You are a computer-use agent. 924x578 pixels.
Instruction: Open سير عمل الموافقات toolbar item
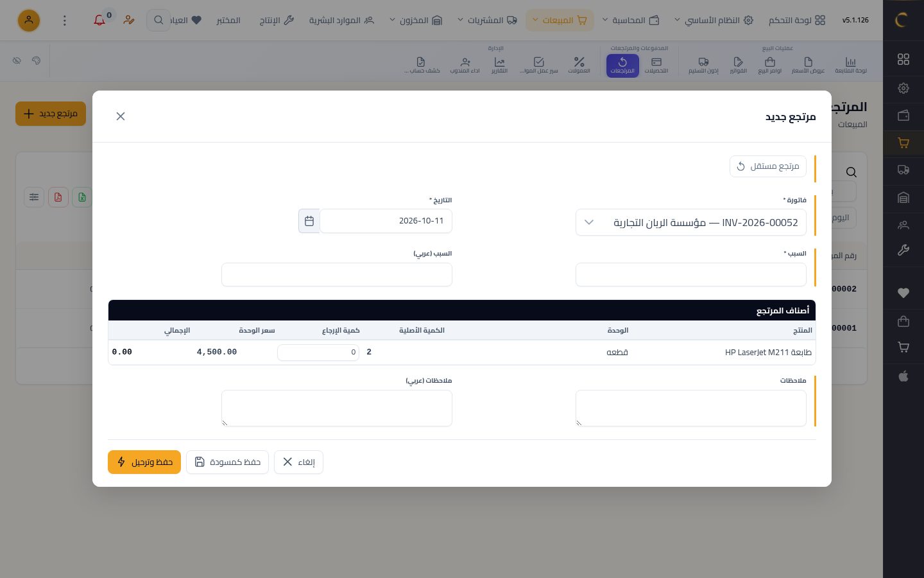pyautogui.click(x=539, y=65)
